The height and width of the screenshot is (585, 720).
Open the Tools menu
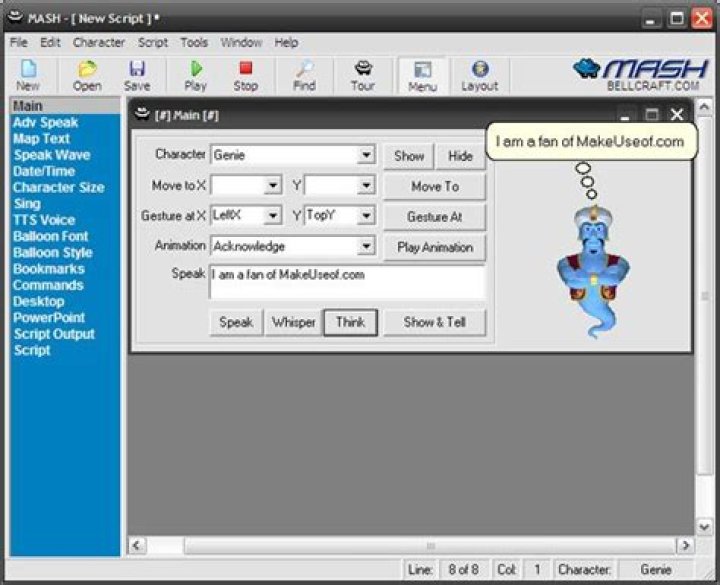click(194, 43)
